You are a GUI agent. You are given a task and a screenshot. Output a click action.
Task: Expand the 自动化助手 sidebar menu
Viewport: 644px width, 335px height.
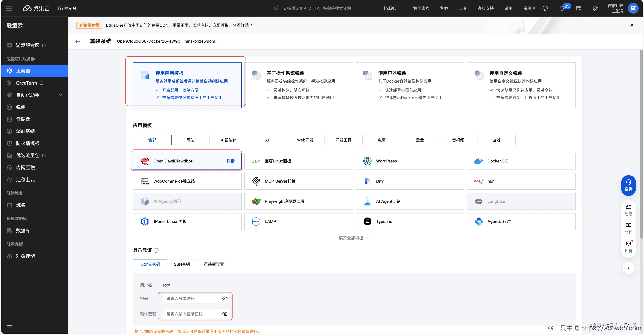point(28,95)
